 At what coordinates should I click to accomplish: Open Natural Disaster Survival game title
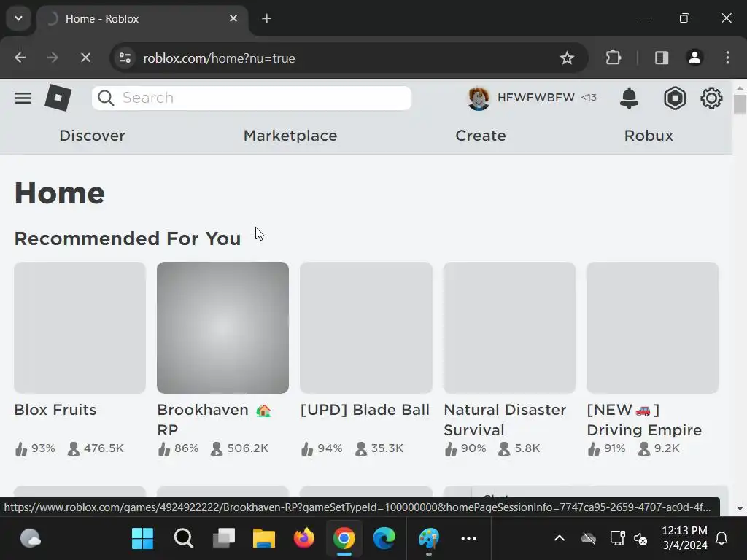pos(505,419)
